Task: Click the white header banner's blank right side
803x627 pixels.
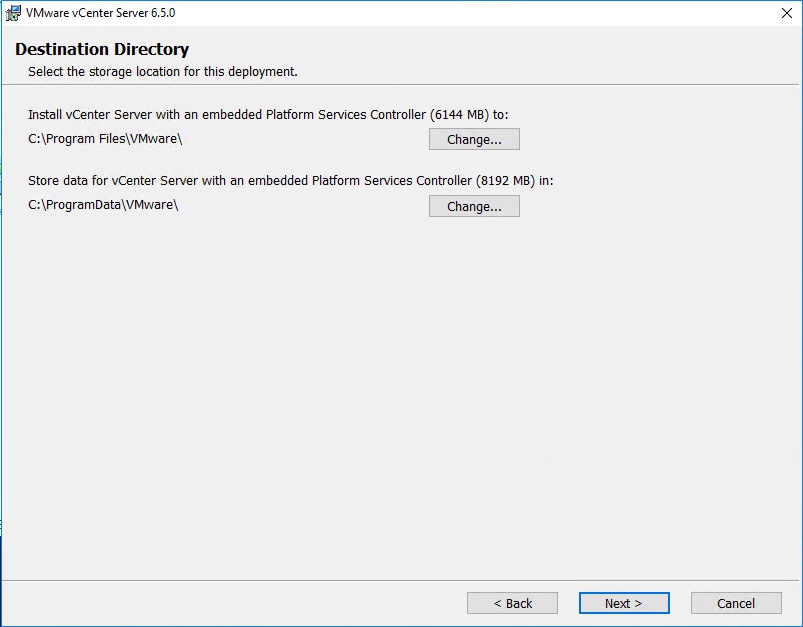Action: pos(600,55)
